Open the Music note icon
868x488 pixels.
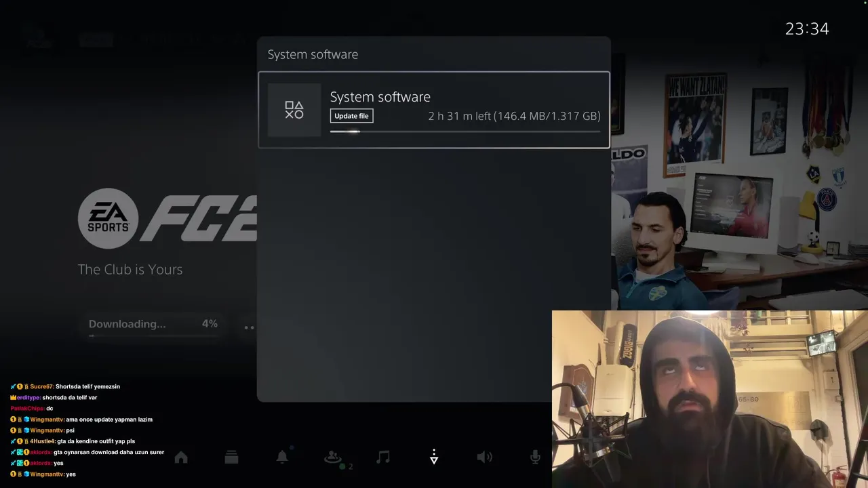[x=383, y=457]
